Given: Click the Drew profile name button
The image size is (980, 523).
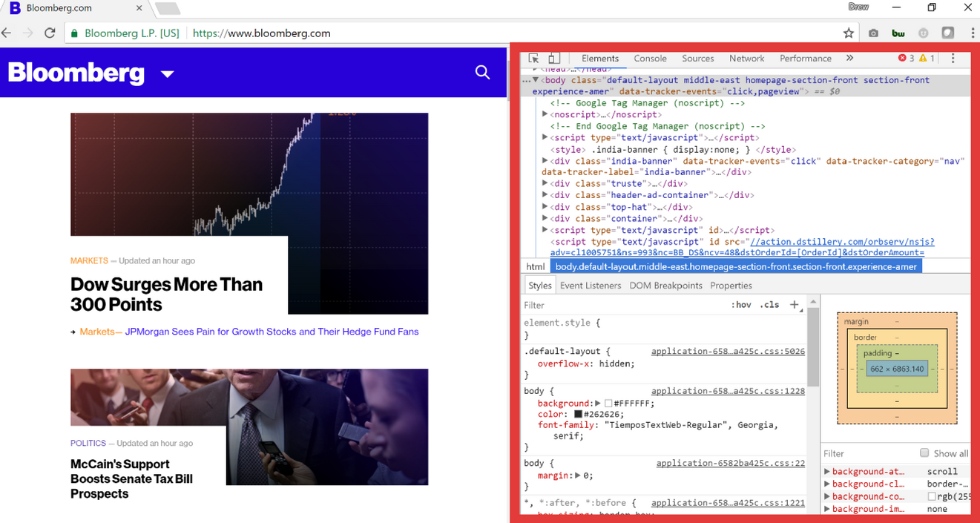Looking at the screenshot, I should click(858, 7).
